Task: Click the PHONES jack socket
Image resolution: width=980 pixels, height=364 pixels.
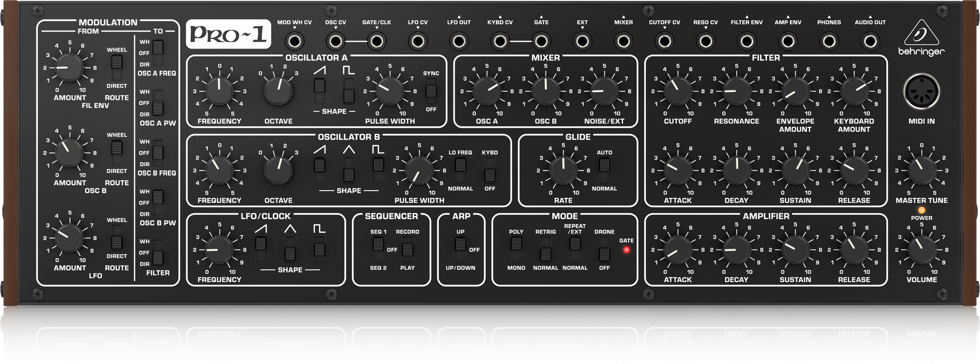Action: point(829,41)
